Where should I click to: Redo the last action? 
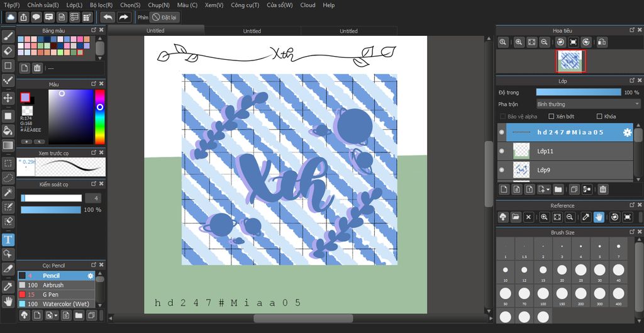123,17
